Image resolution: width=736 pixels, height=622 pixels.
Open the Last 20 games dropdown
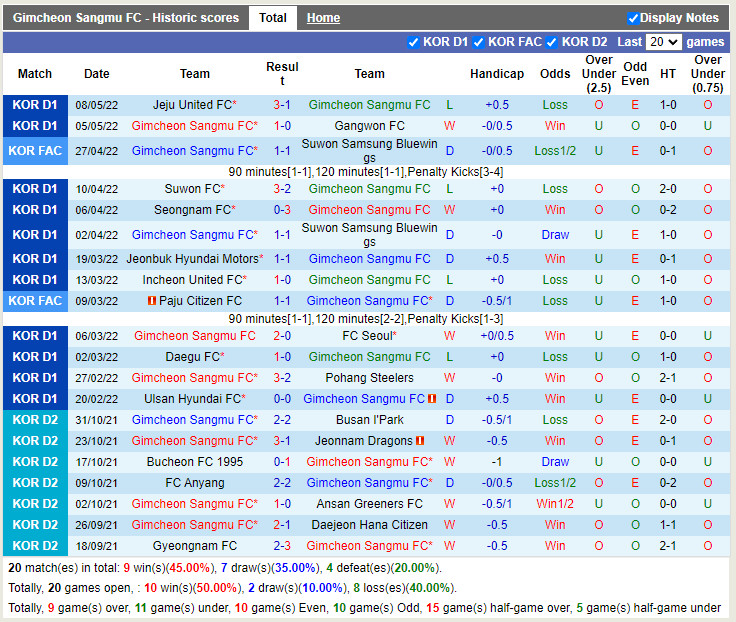tap(663, 42)
